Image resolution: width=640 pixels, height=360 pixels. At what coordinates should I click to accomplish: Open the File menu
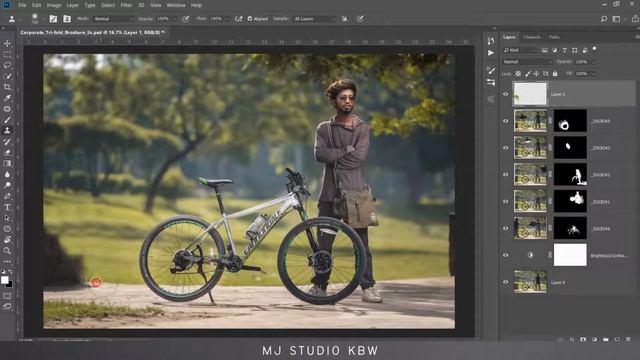tap(22, 5)
